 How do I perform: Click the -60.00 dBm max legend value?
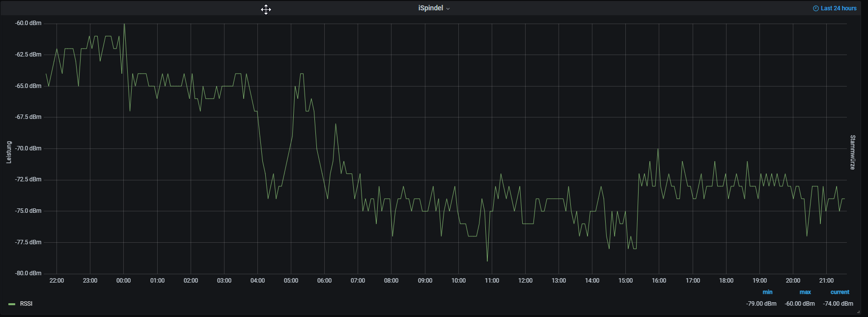point(800,304)
